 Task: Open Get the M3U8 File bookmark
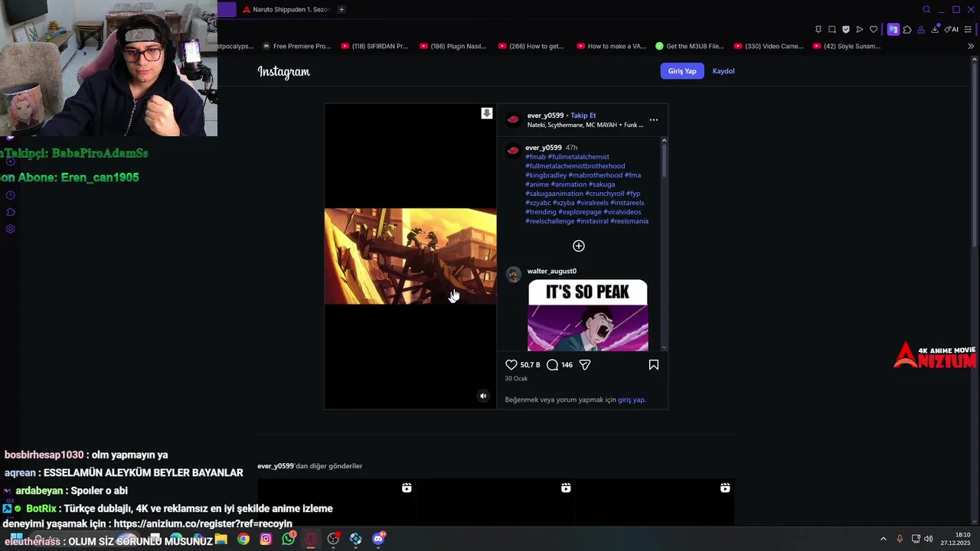(x=690, y=46)
